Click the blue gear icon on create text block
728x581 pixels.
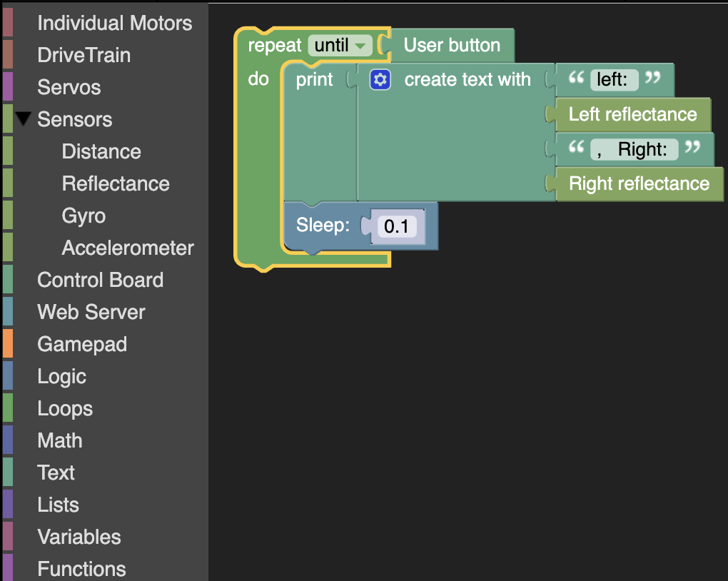[380, 79]
